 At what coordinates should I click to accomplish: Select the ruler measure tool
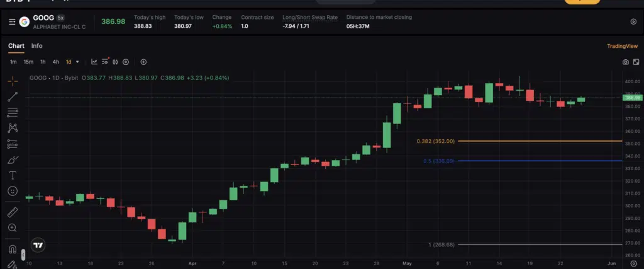click(13, 212)
